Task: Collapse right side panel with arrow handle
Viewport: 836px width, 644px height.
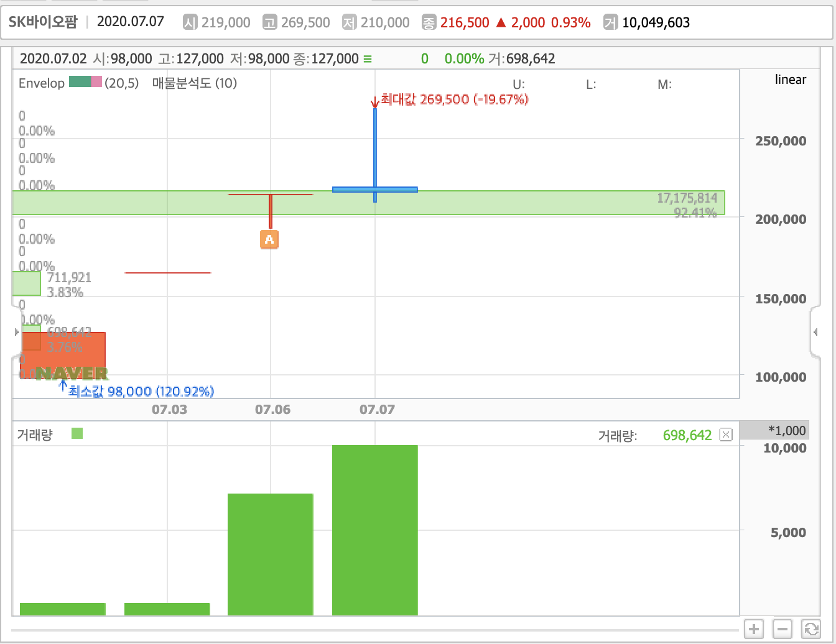Action: click(x=815, y=332)
